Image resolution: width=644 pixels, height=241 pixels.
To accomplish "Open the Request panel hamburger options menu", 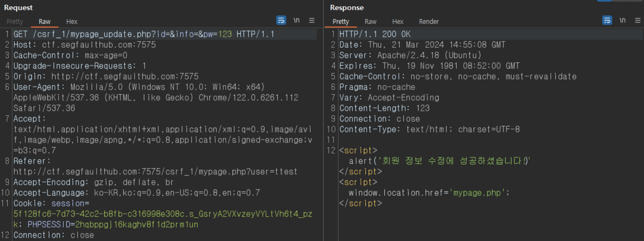I will point(312,20).
